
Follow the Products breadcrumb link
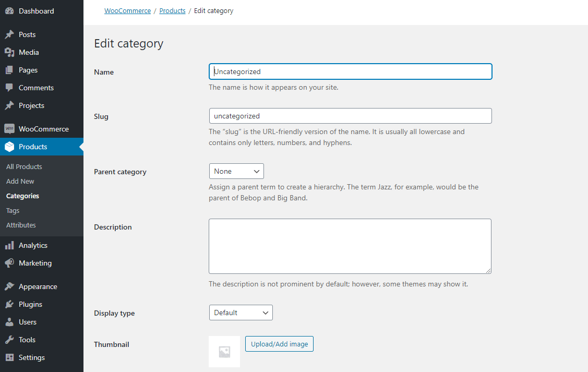[172, 10]
